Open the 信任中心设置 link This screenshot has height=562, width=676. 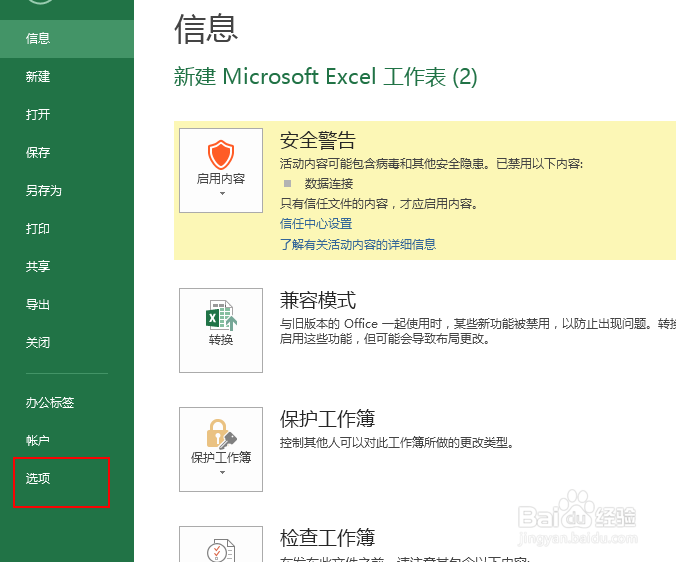coord(316,224)
